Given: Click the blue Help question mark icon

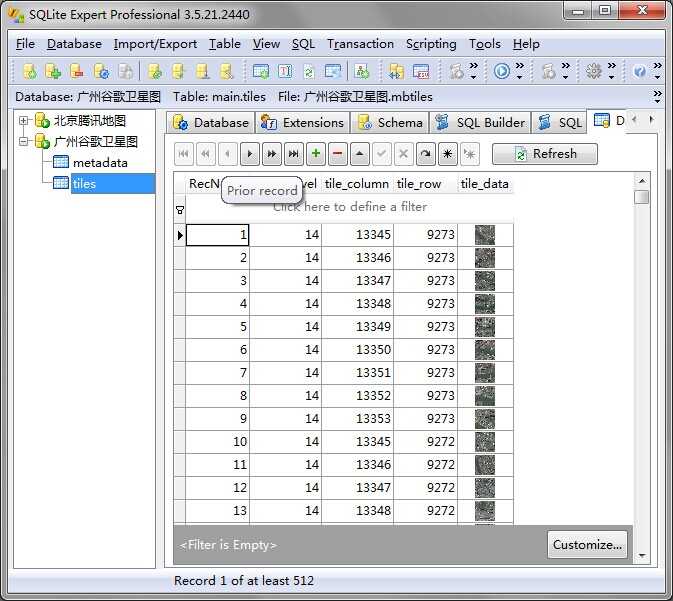Looking at the screenshot, I should tap(640, 71).
